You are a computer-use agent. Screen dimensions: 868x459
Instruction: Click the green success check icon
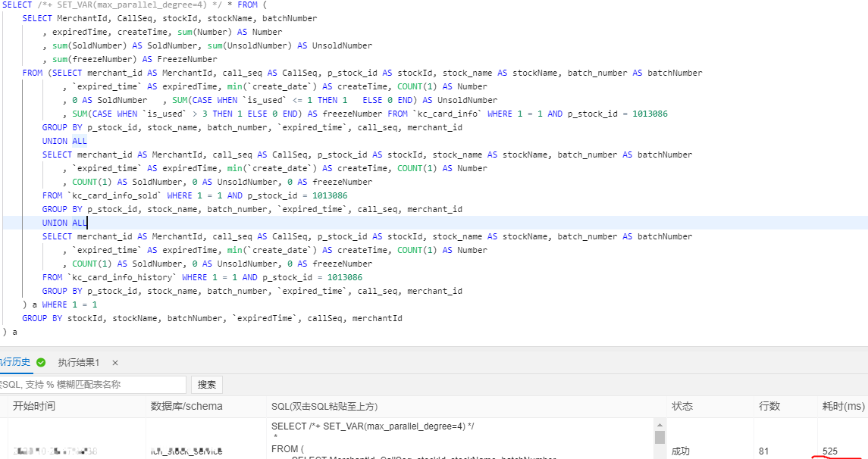click(41, 362)
